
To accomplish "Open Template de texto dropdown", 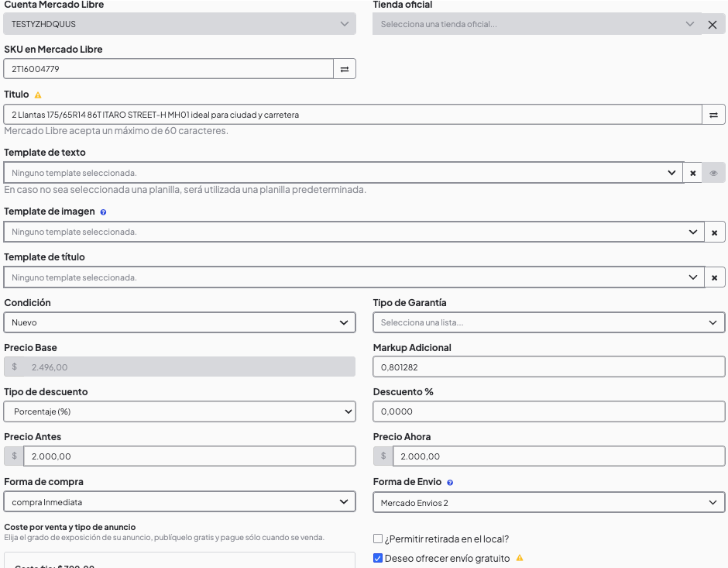I will tap(344, 173).
